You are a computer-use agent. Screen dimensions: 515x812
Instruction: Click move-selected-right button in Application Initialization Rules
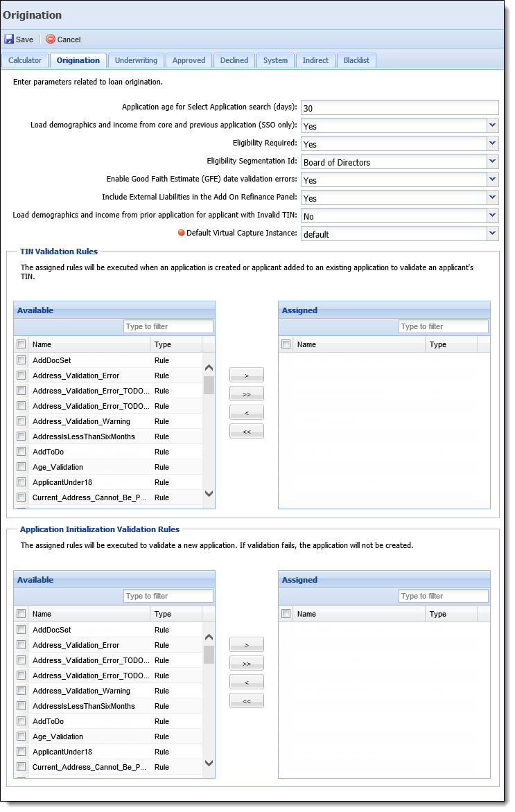247,645
